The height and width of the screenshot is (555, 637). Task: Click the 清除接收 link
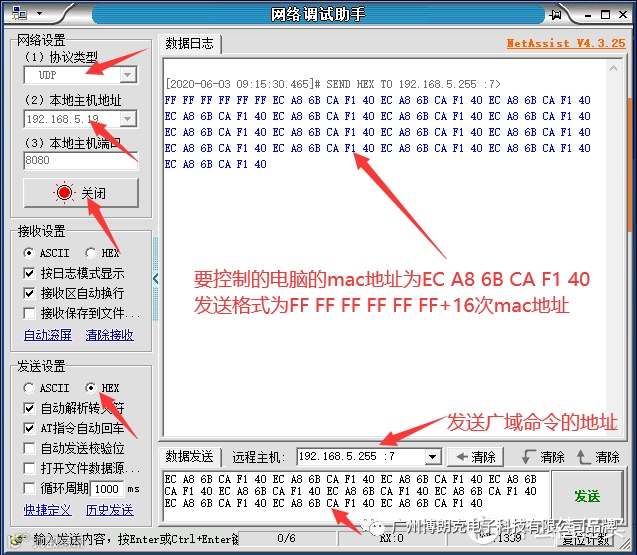109,335
